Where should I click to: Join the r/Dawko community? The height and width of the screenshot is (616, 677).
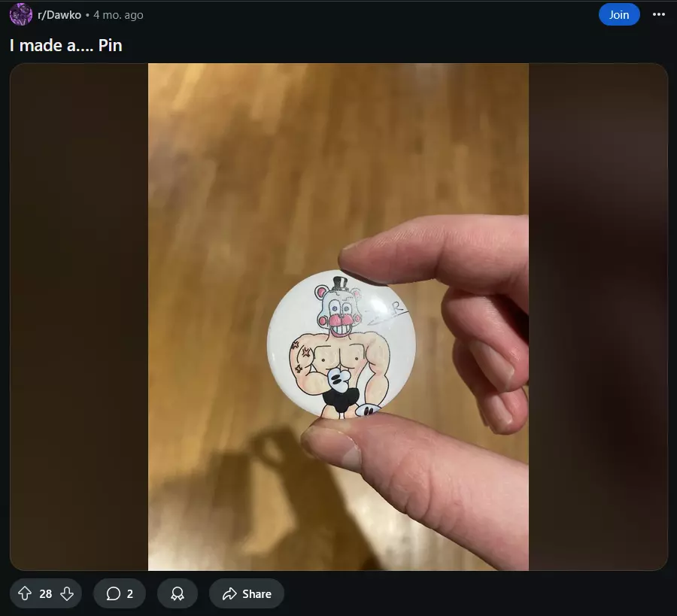pyautogui.click(x=619, y=15)
